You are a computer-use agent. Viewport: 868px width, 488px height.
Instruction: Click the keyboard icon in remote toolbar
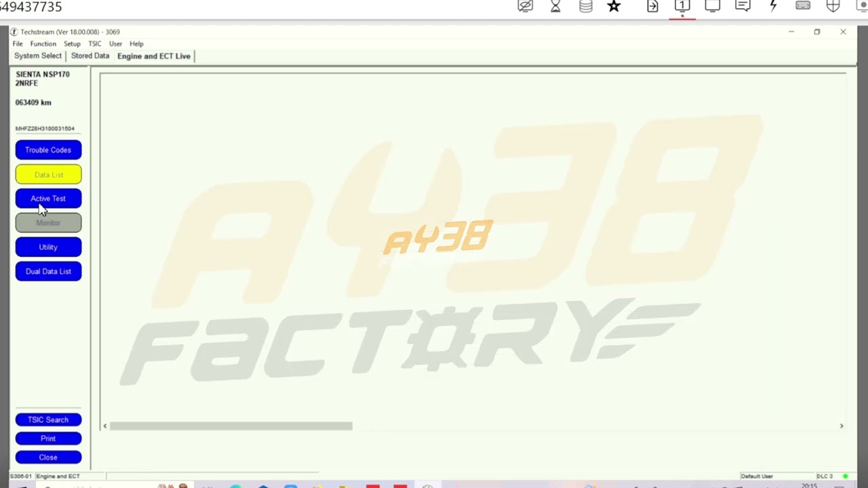803,6
